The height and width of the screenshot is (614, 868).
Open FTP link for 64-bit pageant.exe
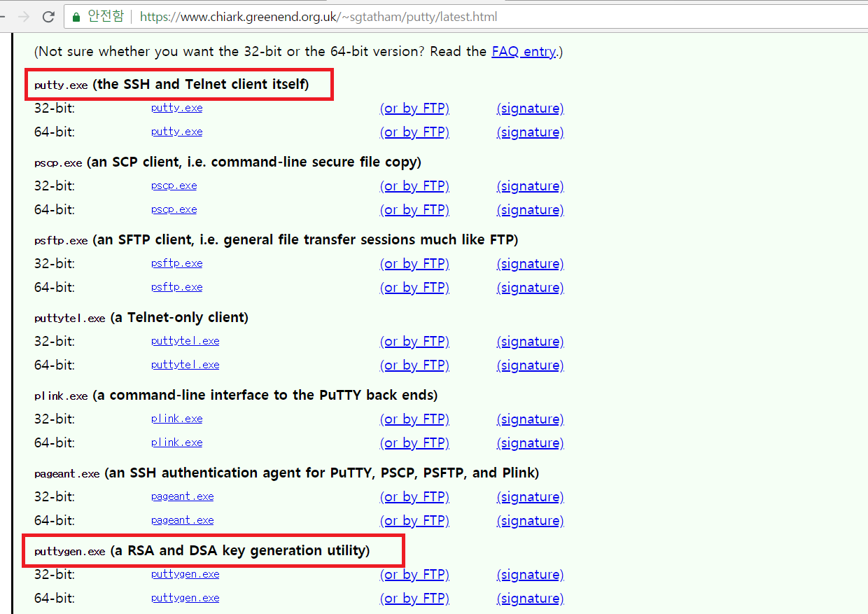point(414,521)
